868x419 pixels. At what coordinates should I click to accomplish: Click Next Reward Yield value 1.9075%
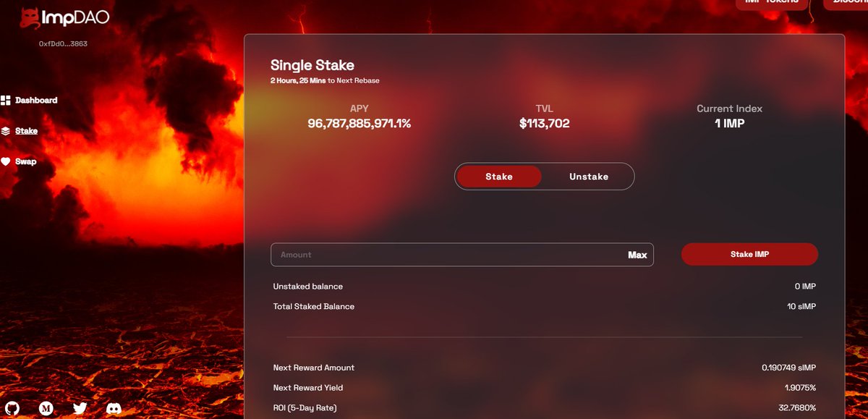pyautogui.click(x=799, y=388)
